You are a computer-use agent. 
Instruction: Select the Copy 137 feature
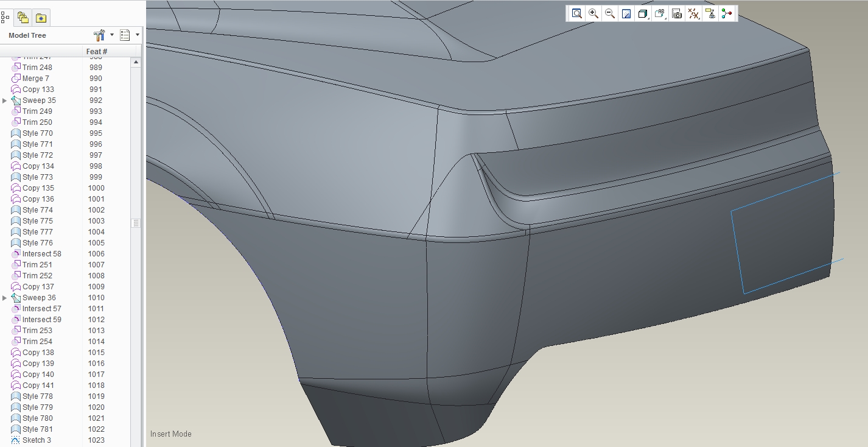tap(33, 287)
